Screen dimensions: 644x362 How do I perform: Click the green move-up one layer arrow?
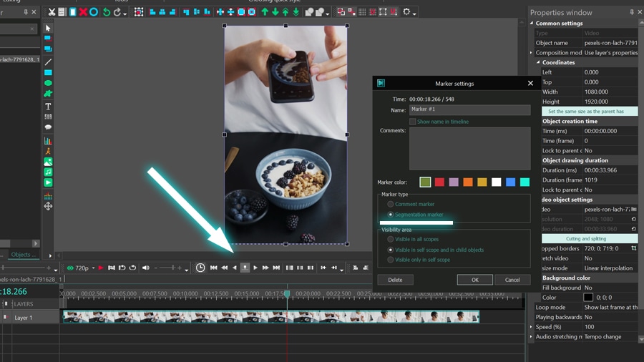pyautogui.click(x=265, y=12)
